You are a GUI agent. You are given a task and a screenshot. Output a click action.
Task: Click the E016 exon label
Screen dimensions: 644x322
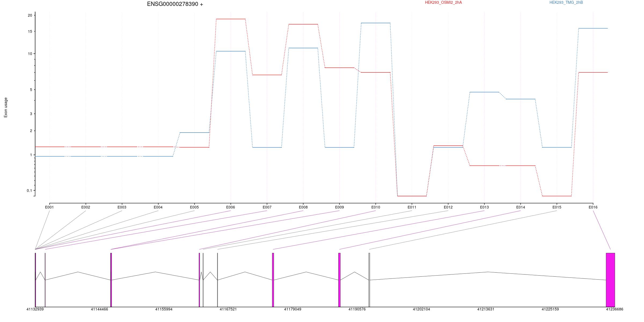(x=593, y=207)
